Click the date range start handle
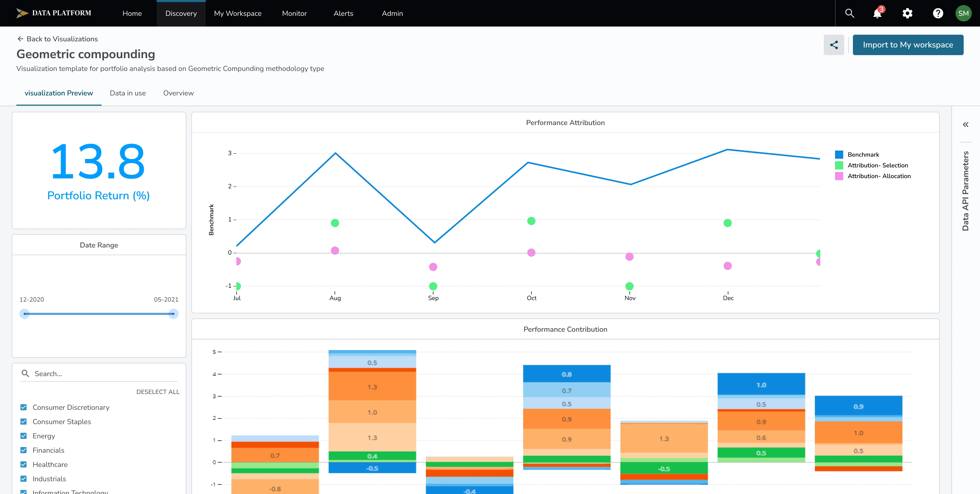 tap(25, 314)
